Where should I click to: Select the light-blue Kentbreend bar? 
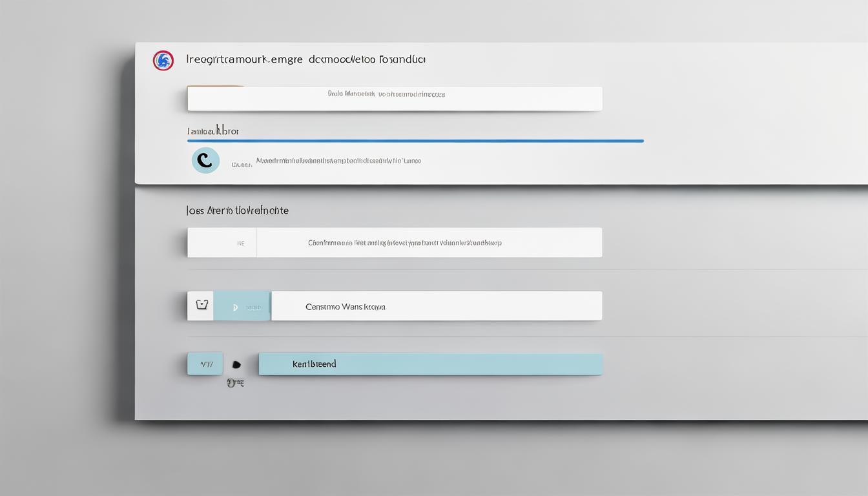[430, 364]
